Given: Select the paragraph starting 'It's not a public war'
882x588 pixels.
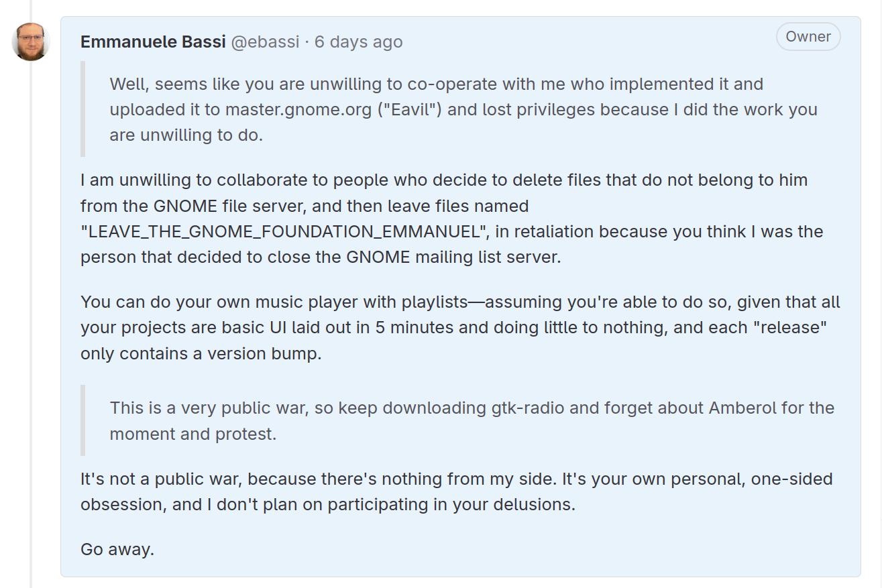Looking at the screenshot, I should tap(457, 491).
